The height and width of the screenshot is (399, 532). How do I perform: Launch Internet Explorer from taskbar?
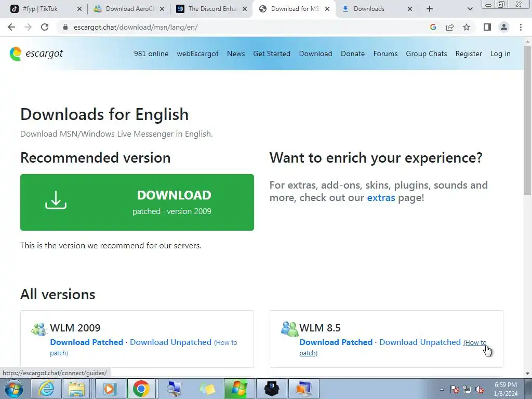(46, 389)
